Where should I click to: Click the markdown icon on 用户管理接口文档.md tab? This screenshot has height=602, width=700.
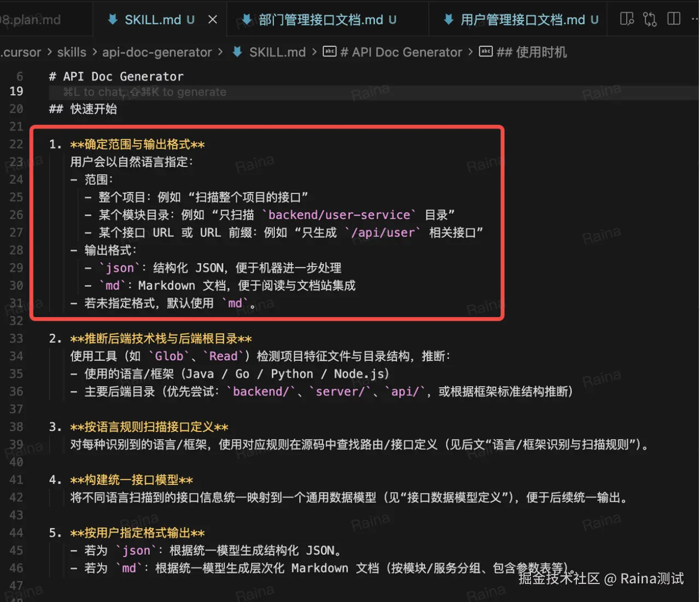pyautogui.click(x=448, y=20)
